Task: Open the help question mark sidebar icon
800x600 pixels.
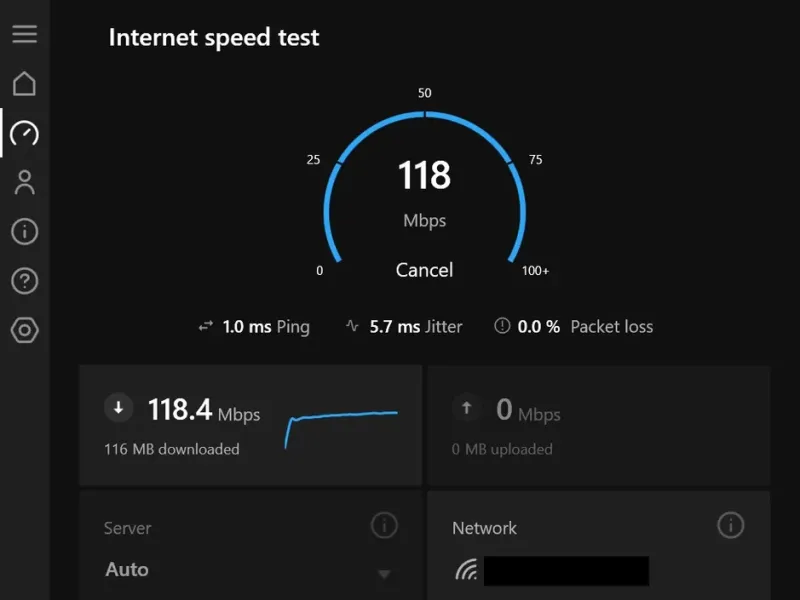Action: [x=24, y=281]
